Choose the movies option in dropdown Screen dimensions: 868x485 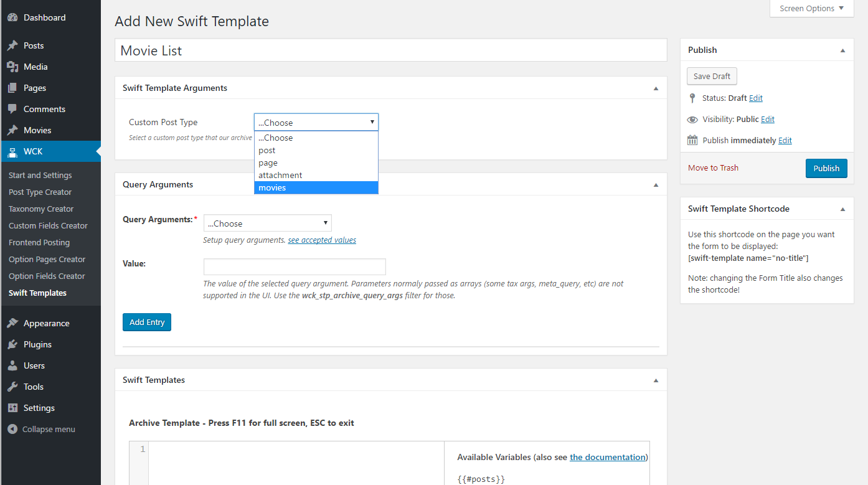tap(316, 187)
